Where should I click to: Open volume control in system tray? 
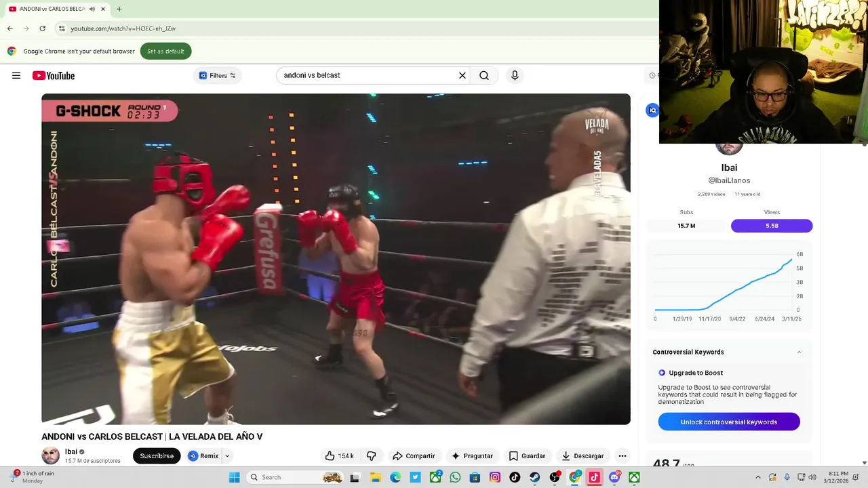coord(813,477)
